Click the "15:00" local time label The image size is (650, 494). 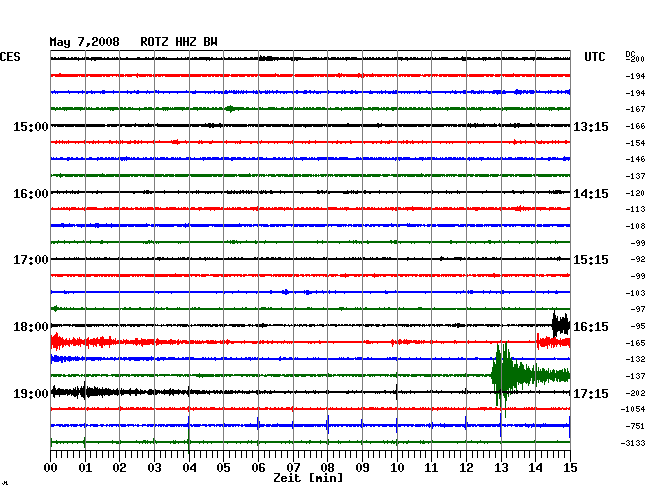pyautogui.click(x=31, y=126)
